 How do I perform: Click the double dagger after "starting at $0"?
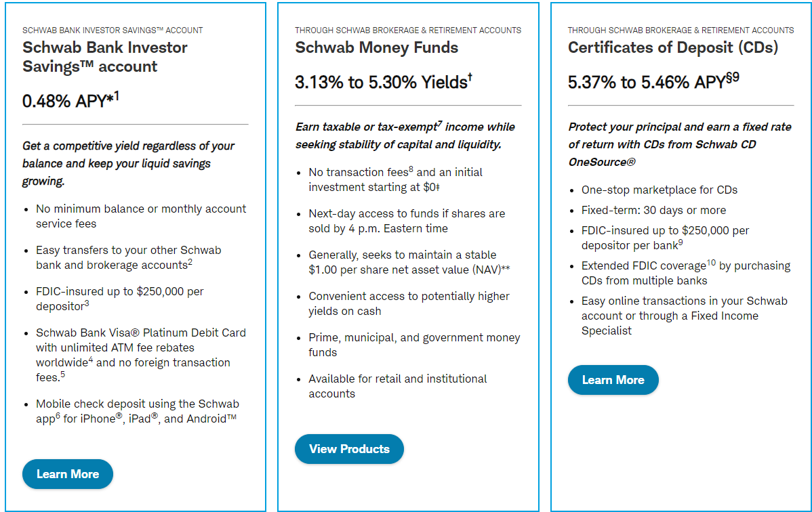click(x=441, y=188)
